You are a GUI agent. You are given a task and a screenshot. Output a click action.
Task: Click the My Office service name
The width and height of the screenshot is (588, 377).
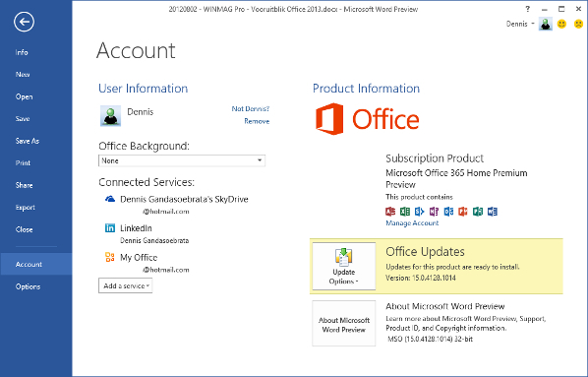point(139,257)
